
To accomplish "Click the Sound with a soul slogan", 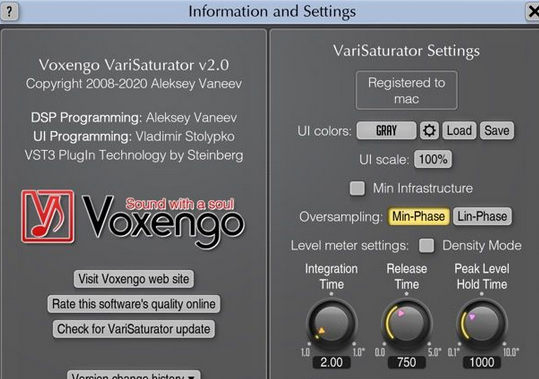I will pyautogui.click(x=179, y=204).
